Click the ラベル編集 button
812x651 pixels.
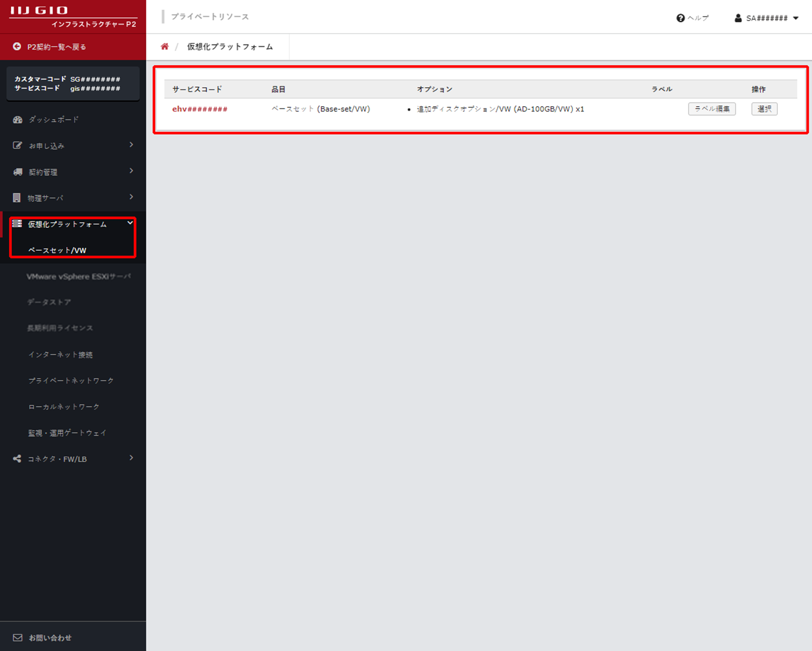(x=712, y=109)
